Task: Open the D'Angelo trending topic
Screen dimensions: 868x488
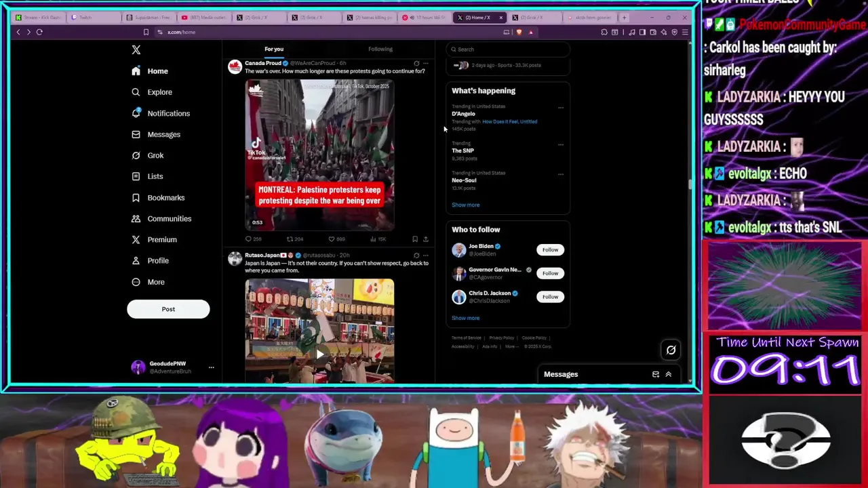Action: point(464,114)
